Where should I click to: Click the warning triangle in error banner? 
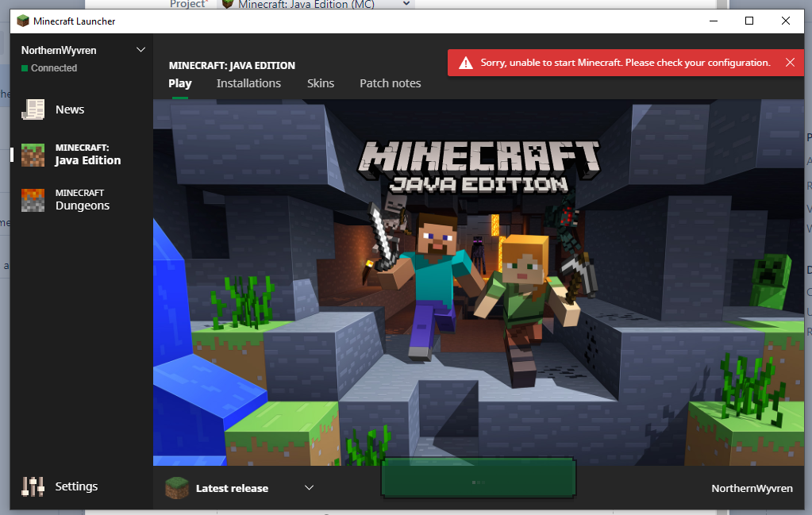click(x=464, y=63)
